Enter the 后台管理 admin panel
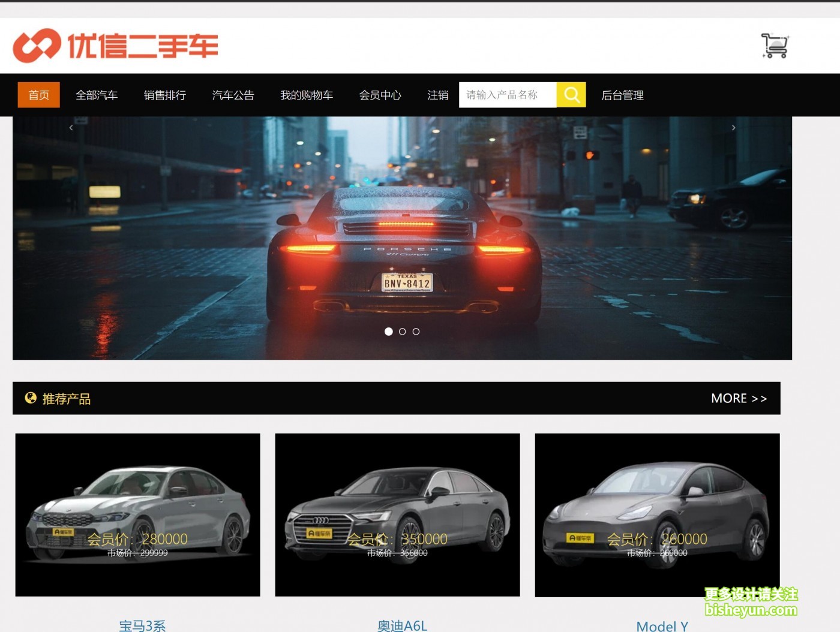Viewport: 840px width, 632px height. pyautogui.click(x=622, y=95)
